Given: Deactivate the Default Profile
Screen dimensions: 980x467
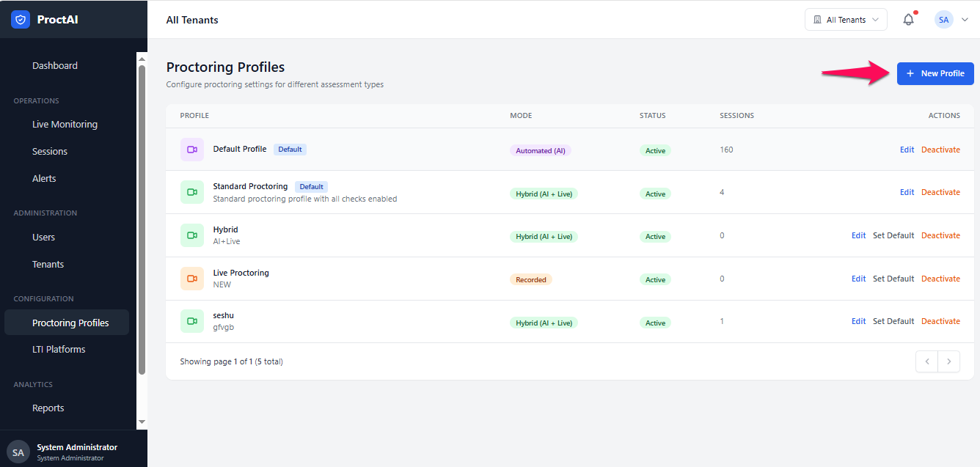Looking at the screenshot, I should pyautogui.click(x=940, y=150).
